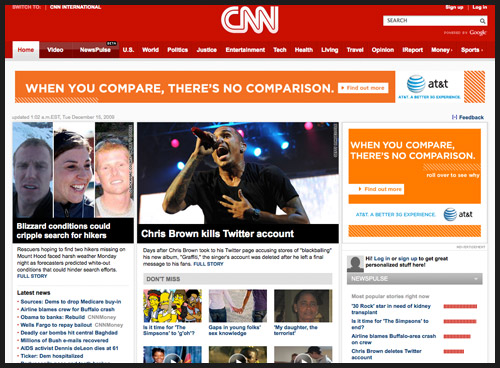The image size is (500, 368).
Task: Click the couple holding hands thumbnail
Action: click(238, 306)
